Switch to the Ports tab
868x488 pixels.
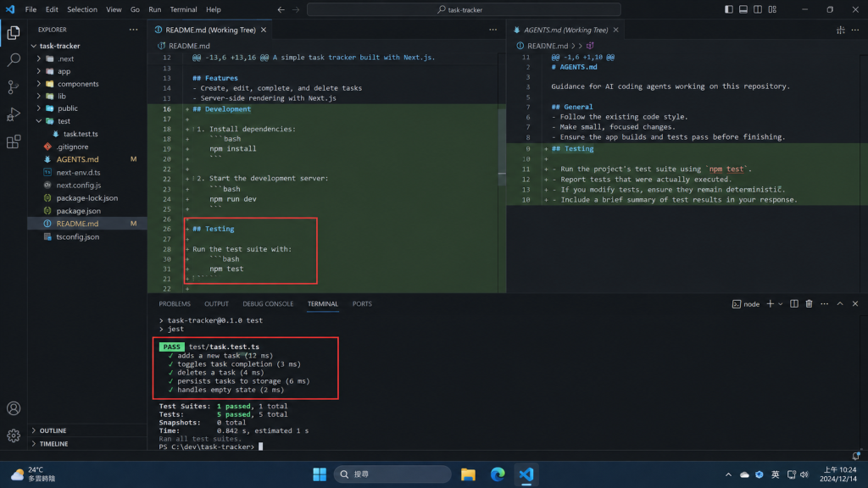click(362, 304)
